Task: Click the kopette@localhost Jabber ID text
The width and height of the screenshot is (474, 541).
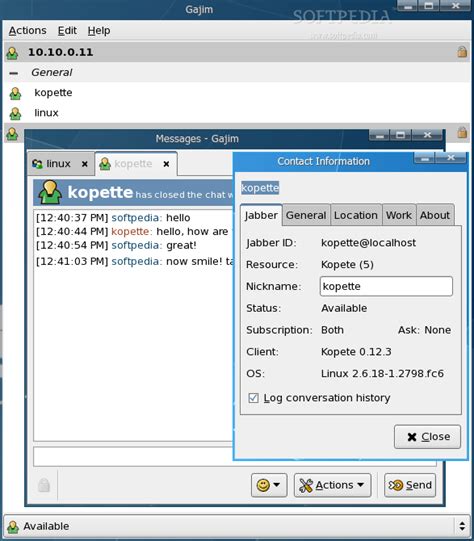Action: point(368,243)
